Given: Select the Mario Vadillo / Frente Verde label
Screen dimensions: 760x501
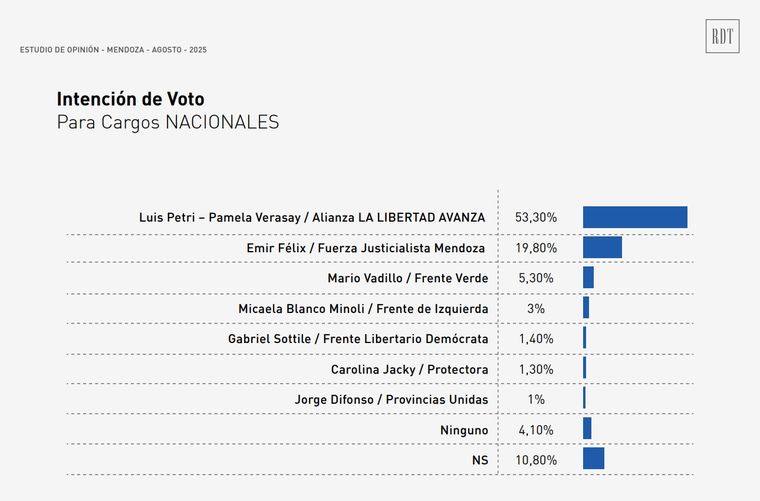Looking at the screenshot, I should (407, 278).
